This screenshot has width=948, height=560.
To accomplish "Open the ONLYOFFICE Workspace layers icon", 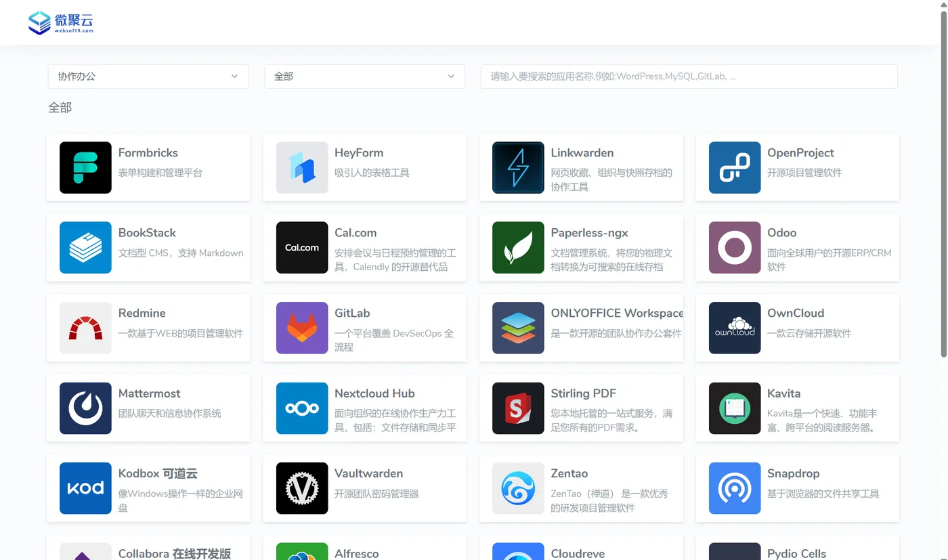I will point(518,328).
